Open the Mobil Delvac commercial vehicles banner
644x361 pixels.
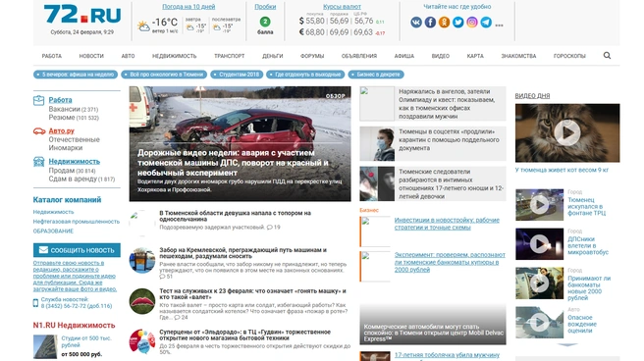point(433,324)
